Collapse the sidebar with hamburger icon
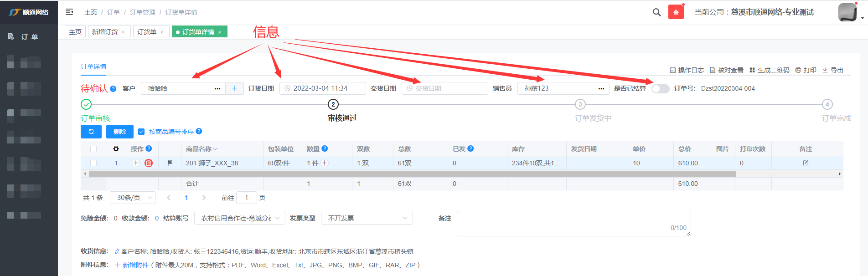Viewport: 868px width, 276px height. 69,12
